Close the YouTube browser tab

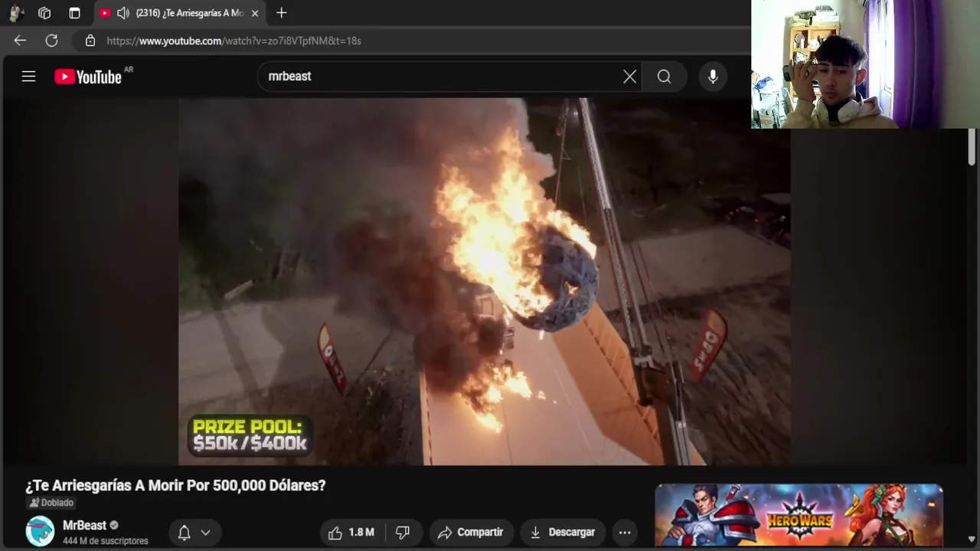click(x=255, y=13)
